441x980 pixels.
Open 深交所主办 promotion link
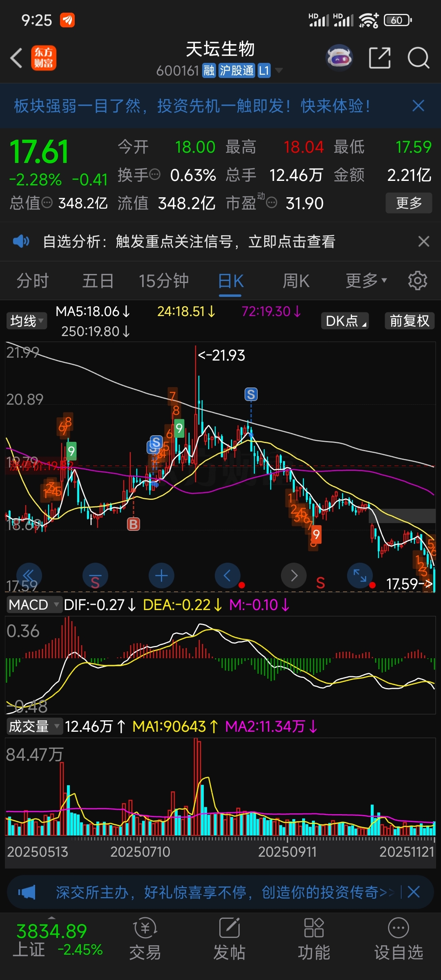click(x=225, y=892)
